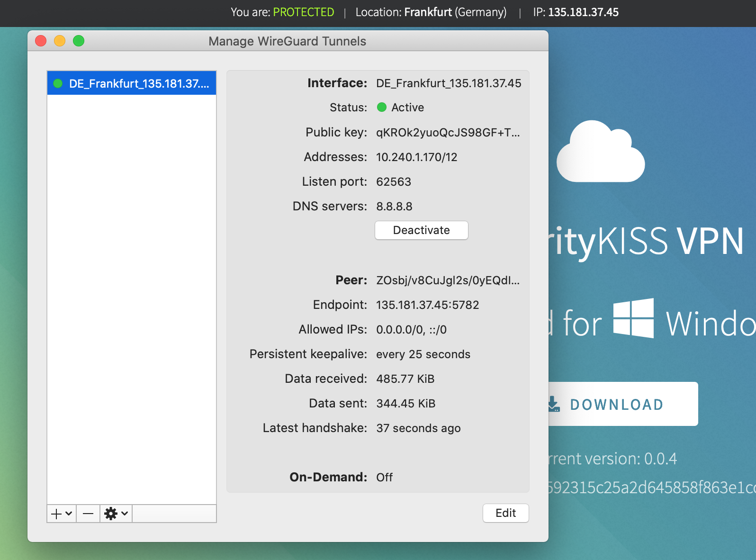
Task: Click the Frankfurt location text in top bar
Action: [428, 12]
